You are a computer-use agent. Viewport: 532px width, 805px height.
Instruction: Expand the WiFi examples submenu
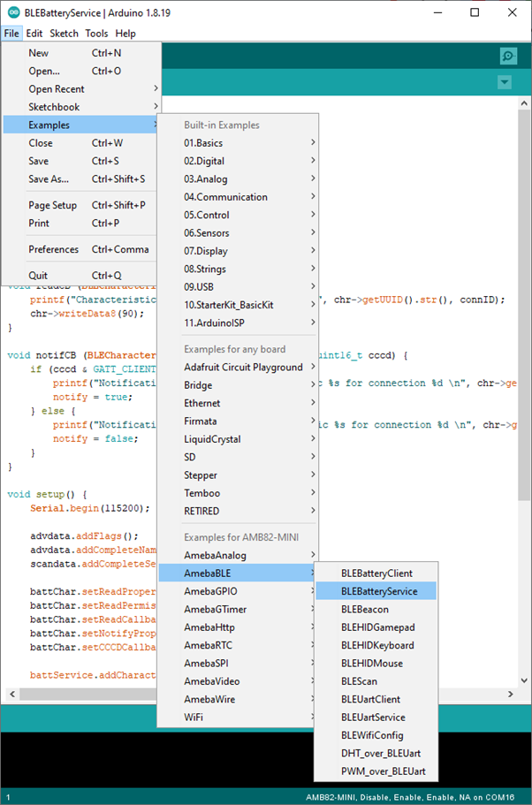[x=193, y=718]
